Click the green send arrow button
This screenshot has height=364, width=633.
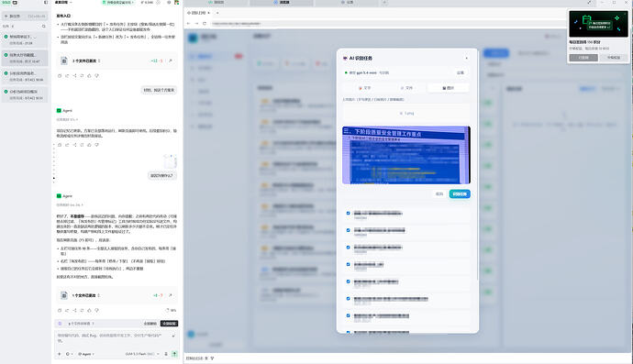[175, 354]
